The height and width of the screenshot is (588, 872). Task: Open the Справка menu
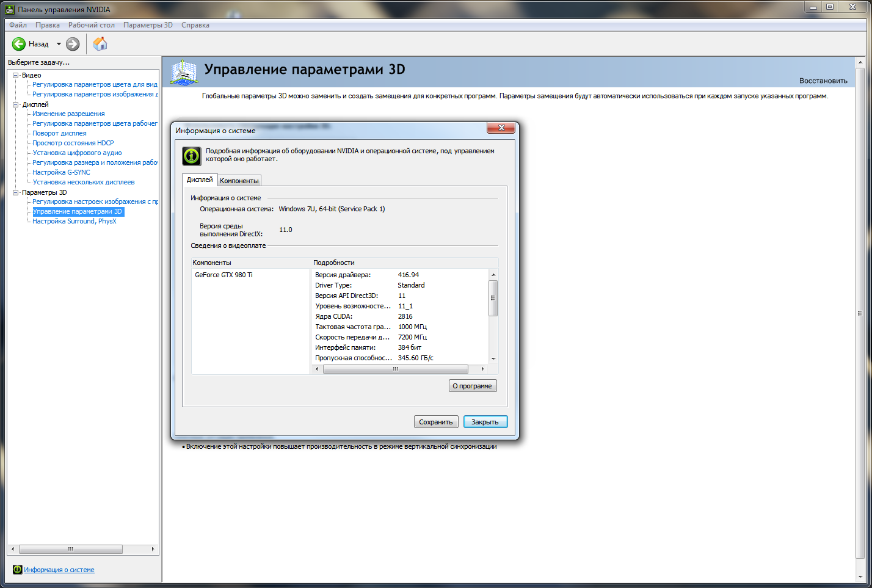[195, 25]
